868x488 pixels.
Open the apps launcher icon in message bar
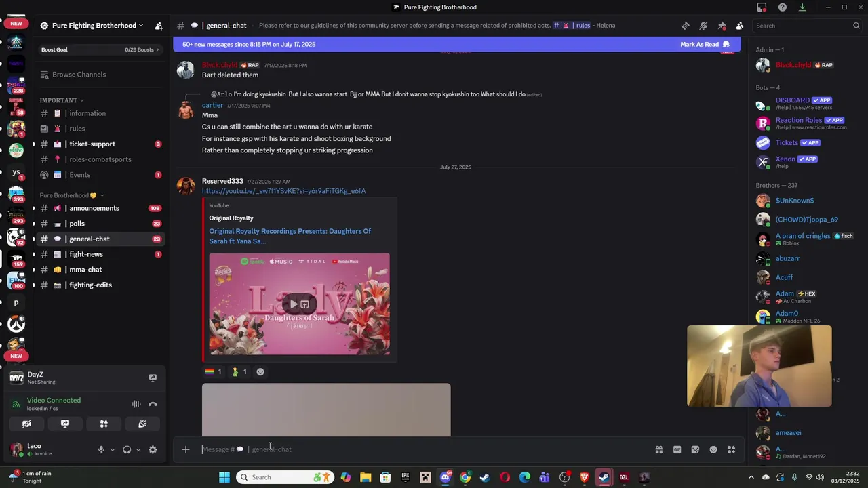pyautogui.click(x=731, y=449)
